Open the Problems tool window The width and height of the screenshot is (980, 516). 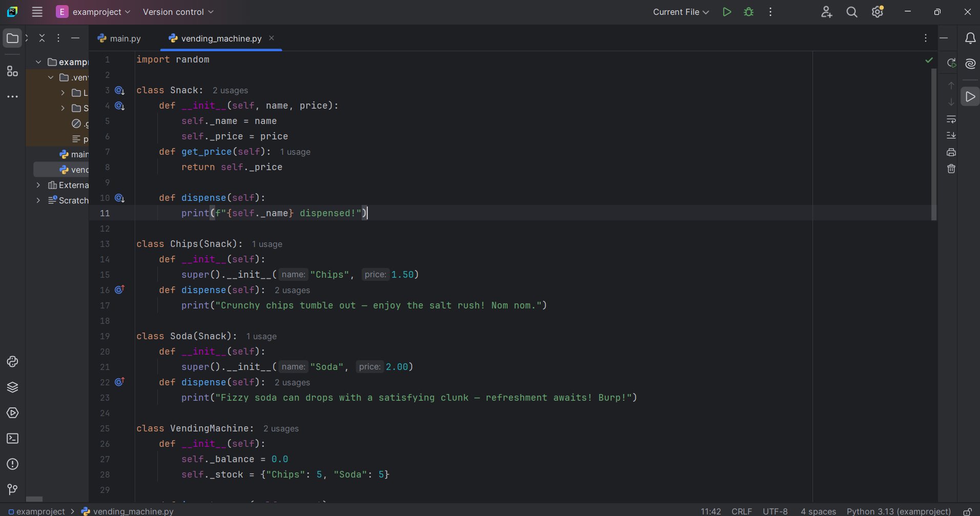tap(12, 464)
